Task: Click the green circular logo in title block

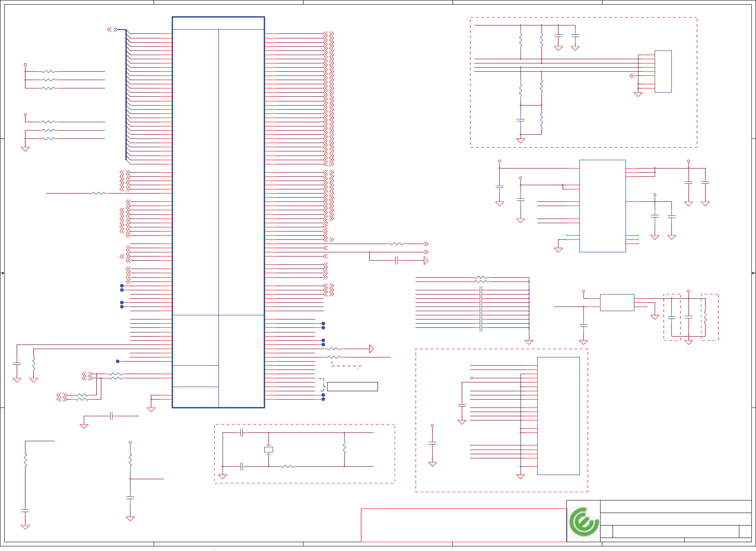Action: click(x=584, y=522)
